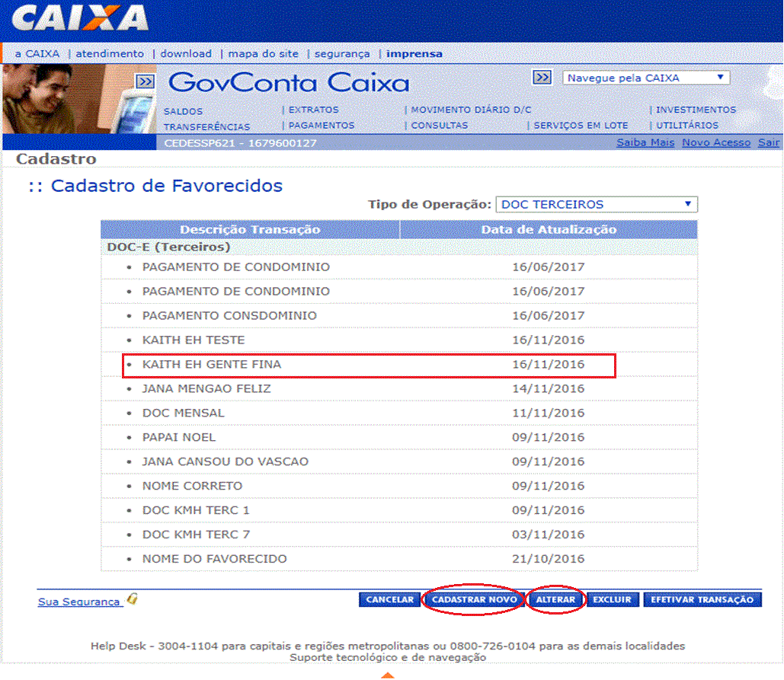This screenshot has height=680, width=784.
Task: Expand the Tipo de Operação dropdown
Action: coord(596,204)
